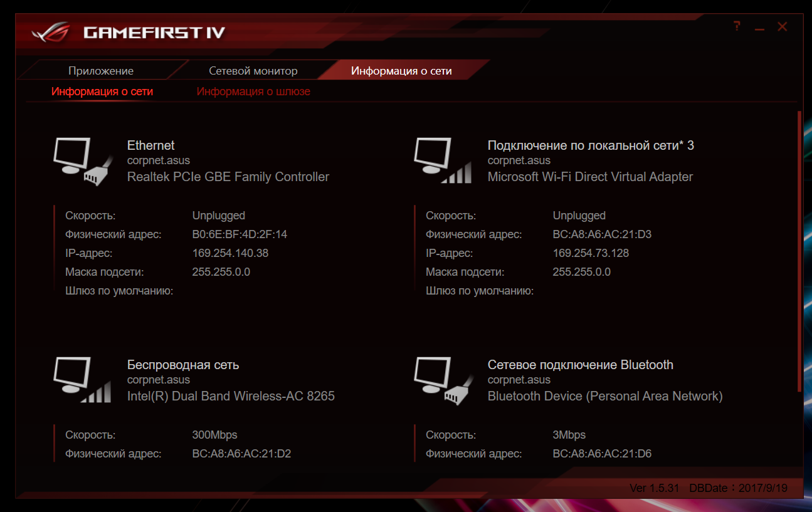
Task: Click the vertical scrollbar on the right
Action: pyautogui.click(x=799, y=251)
